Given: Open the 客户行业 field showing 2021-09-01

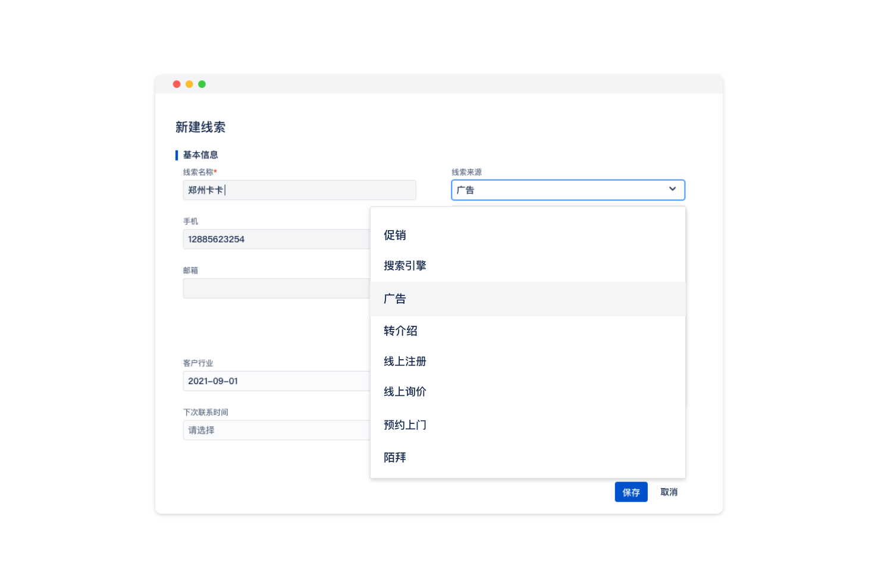Looking at the screenshot, I should click(277, 381).
